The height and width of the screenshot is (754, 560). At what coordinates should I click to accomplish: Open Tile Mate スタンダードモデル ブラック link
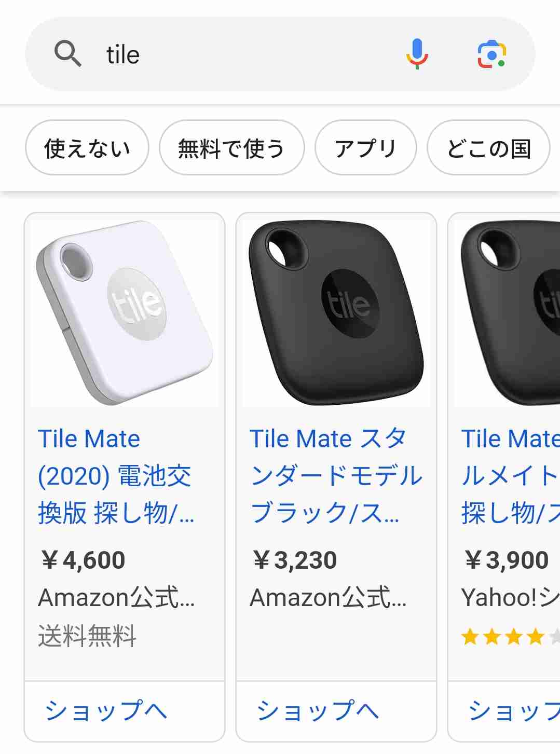click(336, 476)
